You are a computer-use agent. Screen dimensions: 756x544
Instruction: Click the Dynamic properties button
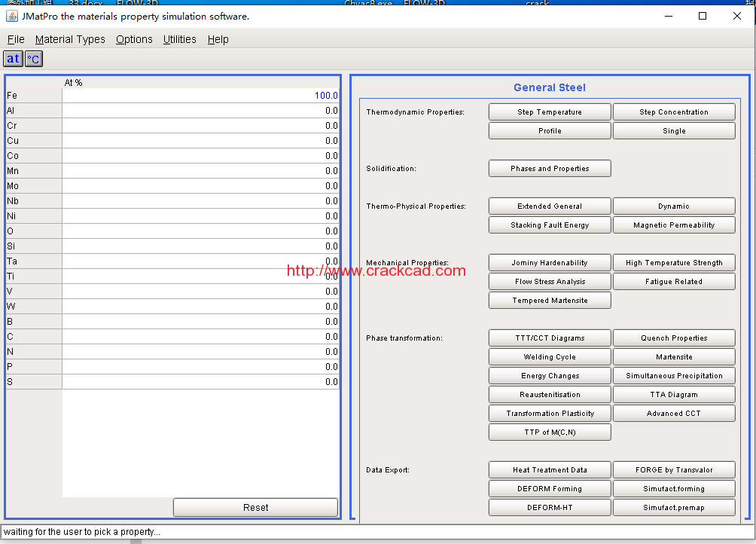(x=674, y=206)
